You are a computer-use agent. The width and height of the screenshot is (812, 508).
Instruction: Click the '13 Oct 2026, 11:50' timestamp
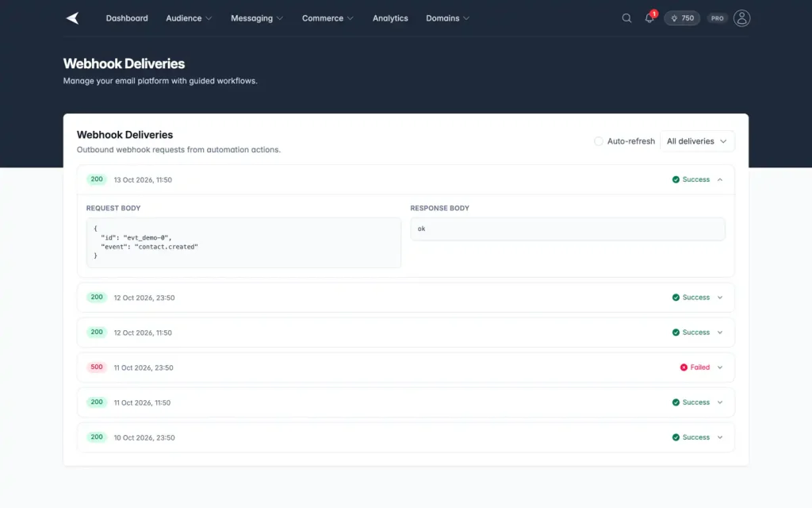click(x=143, y=180)
